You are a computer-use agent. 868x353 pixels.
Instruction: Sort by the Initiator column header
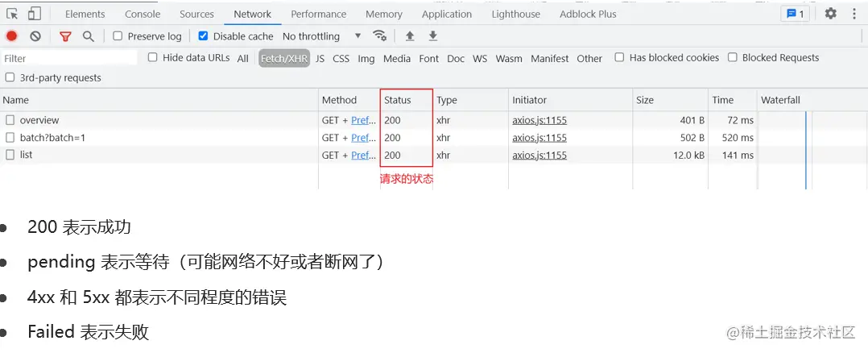[571, 100]
